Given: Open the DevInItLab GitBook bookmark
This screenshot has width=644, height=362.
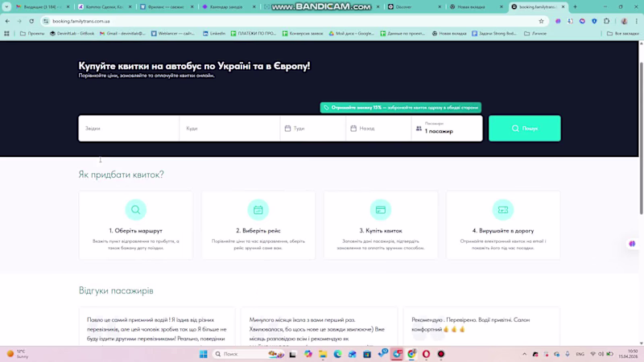Looking at the screenshot, I should [x=72, y=34].
